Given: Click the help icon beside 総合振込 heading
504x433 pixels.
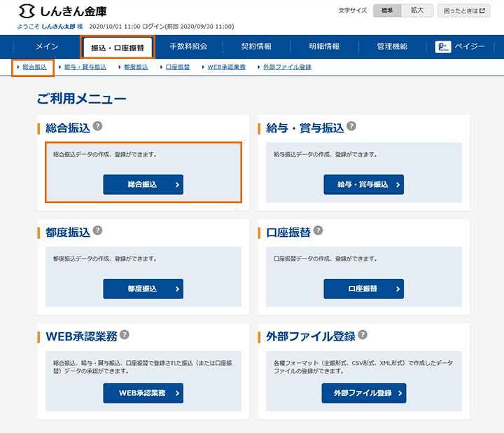Looking at the screenshot, I should point(98,126).
